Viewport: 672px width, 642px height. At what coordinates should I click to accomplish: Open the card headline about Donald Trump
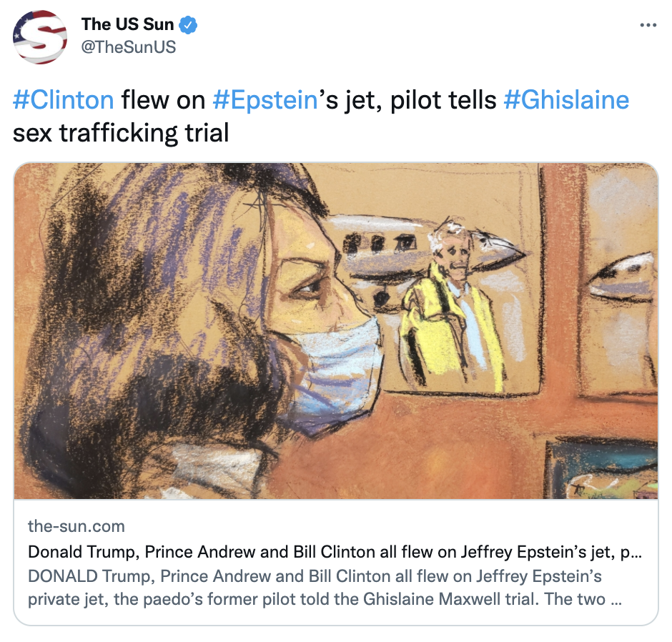point(335,552)
